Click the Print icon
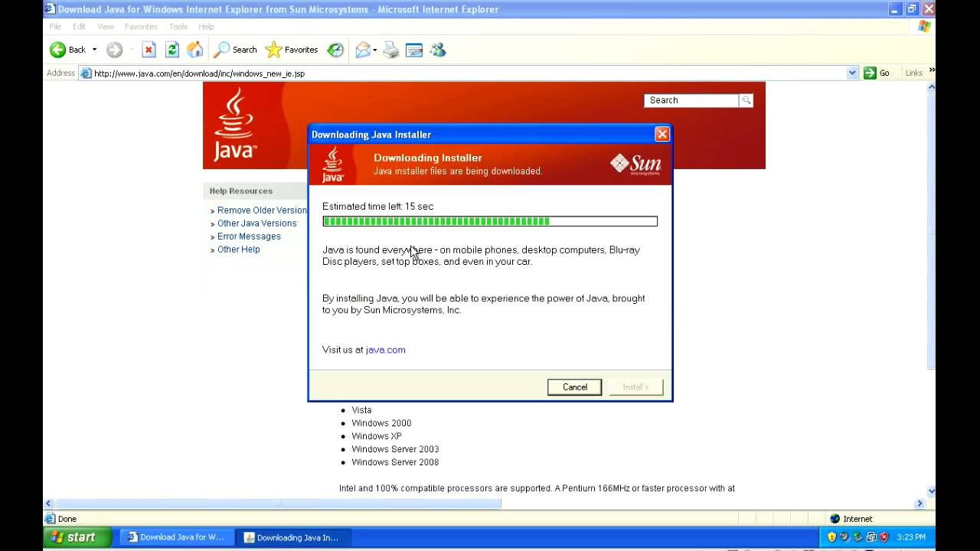 (x=391, y=50)
